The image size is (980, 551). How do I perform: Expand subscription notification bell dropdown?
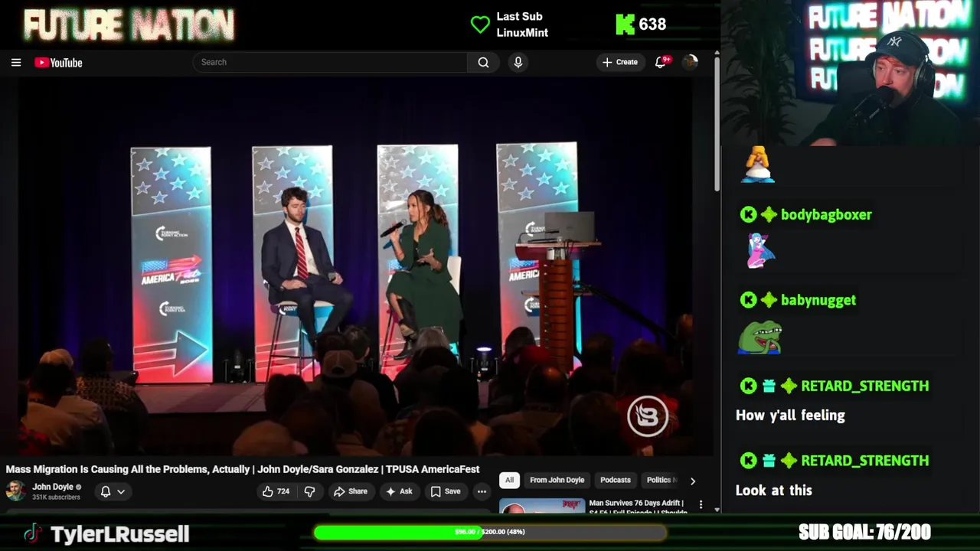(113, 491)
